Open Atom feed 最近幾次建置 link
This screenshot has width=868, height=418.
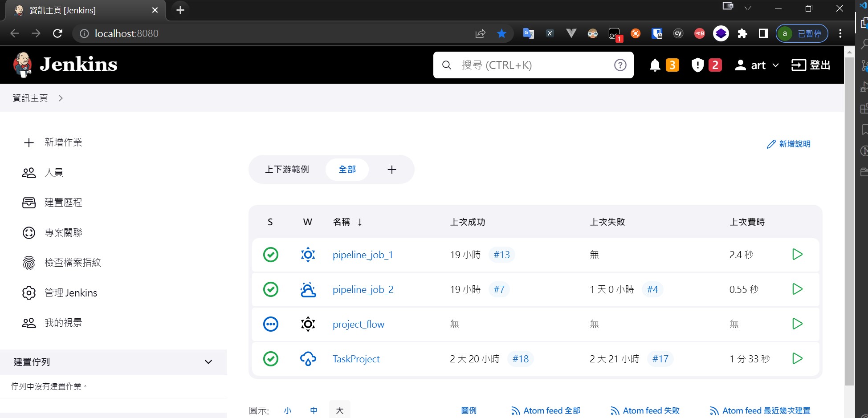tap(760, 410)
